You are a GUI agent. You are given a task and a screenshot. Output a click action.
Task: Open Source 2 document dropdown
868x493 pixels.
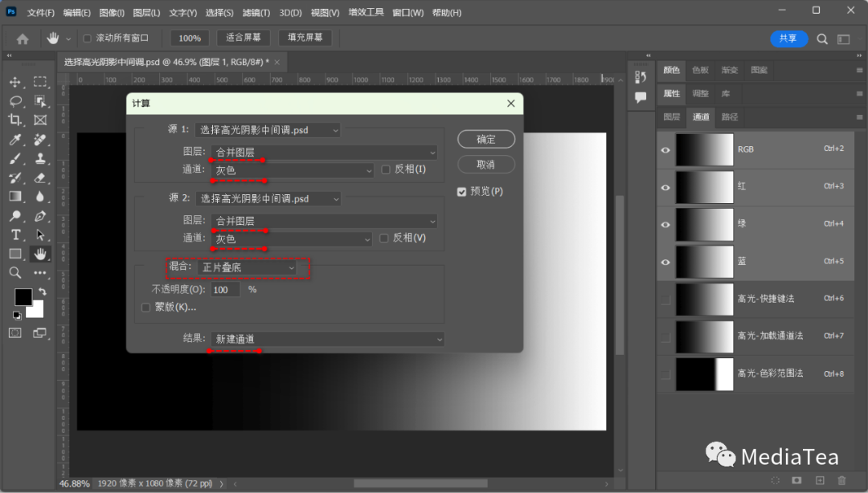[268, 198]
